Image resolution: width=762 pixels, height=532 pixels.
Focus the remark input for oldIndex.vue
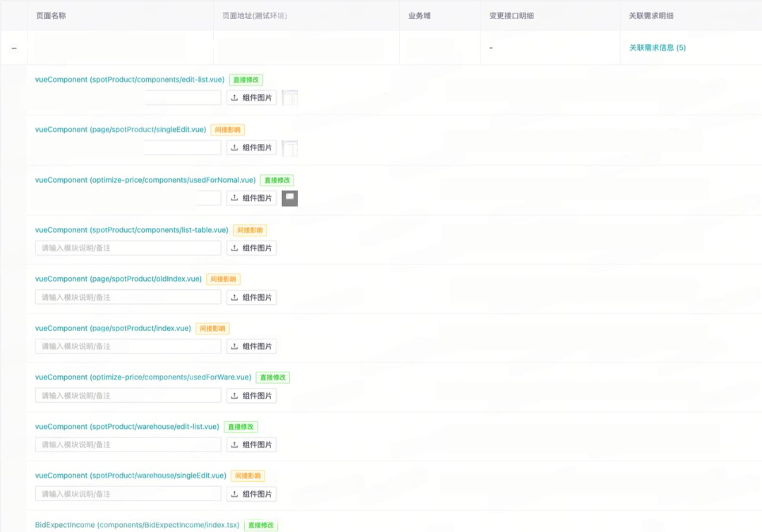pyautogui.click(x=128, y=297)
